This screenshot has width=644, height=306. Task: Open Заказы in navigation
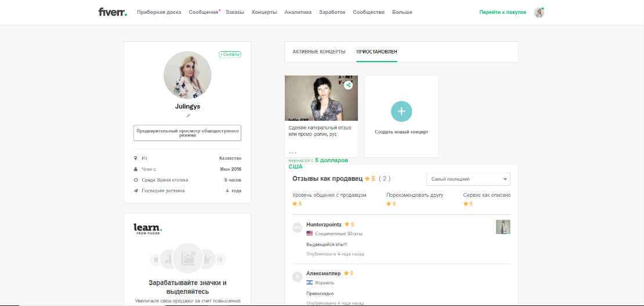(x=235, y=12)
